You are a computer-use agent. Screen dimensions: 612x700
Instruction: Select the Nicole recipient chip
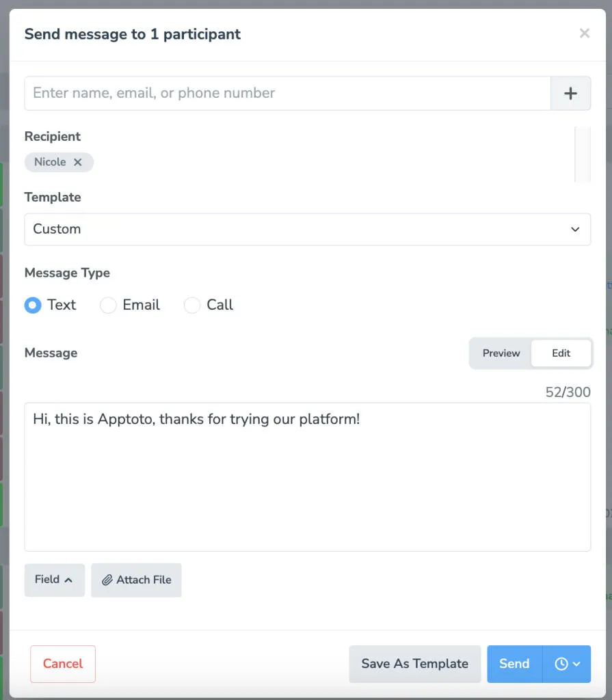51,162
